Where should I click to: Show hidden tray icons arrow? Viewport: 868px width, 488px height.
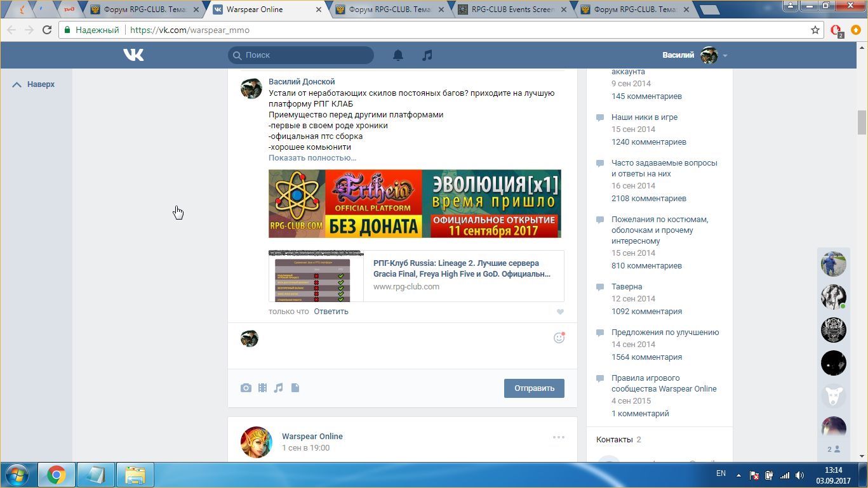738,475
